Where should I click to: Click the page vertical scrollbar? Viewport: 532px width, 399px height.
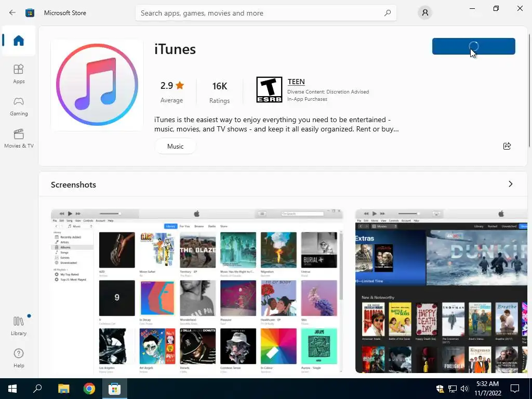[529, 90]
